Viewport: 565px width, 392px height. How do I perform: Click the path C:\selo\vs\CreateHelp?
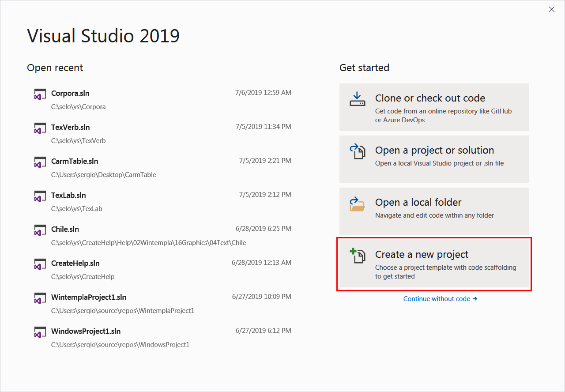click(83, 277)
